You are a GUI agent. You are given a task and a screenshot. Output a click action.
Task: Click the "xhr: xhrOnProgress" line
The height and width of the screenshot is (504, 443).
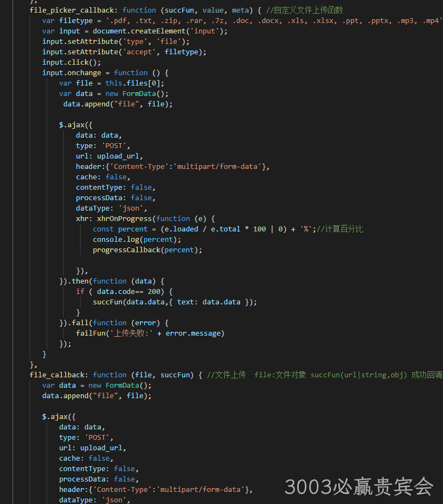(x=145, y=219)
